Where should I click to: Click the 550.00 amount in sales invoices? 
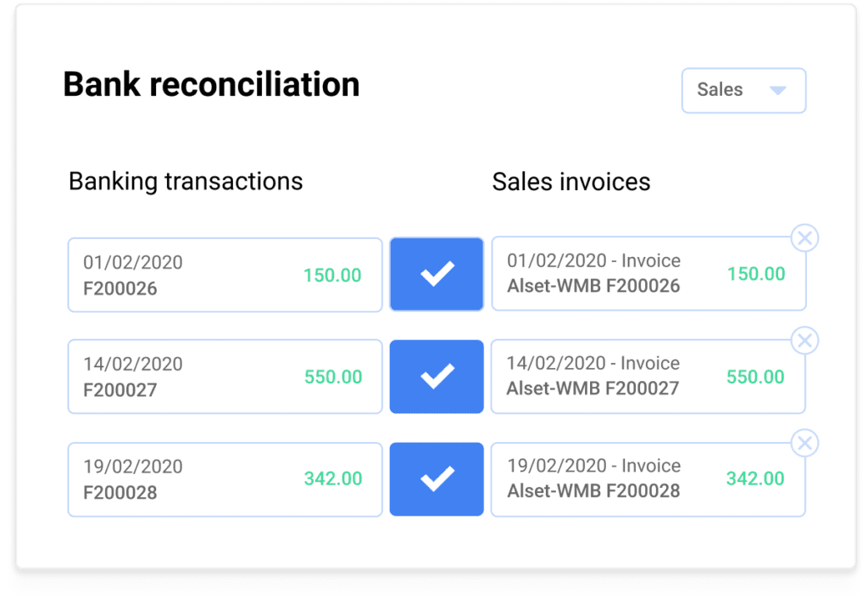756,377
